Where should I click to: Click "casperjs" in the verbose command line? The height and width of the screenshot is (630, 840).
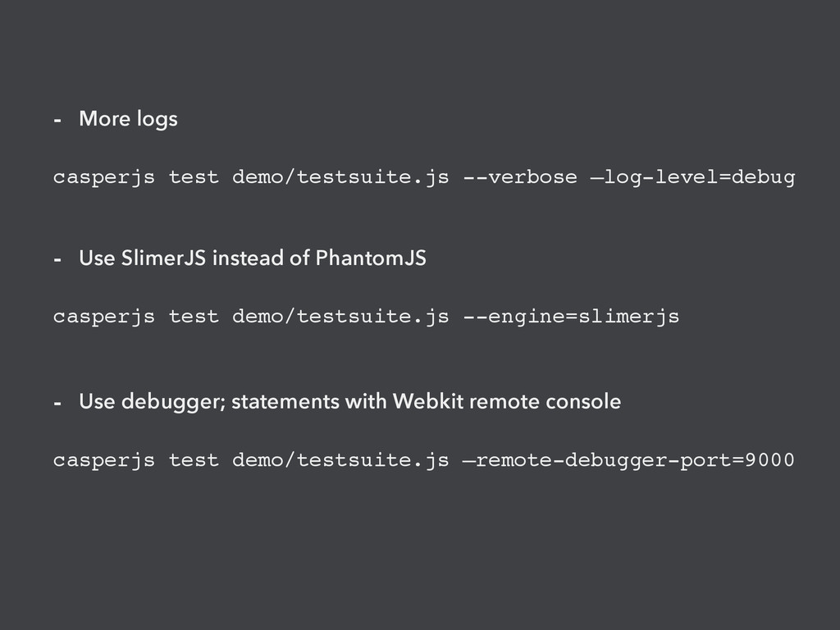pyautogui.click(x=103, y=178)
